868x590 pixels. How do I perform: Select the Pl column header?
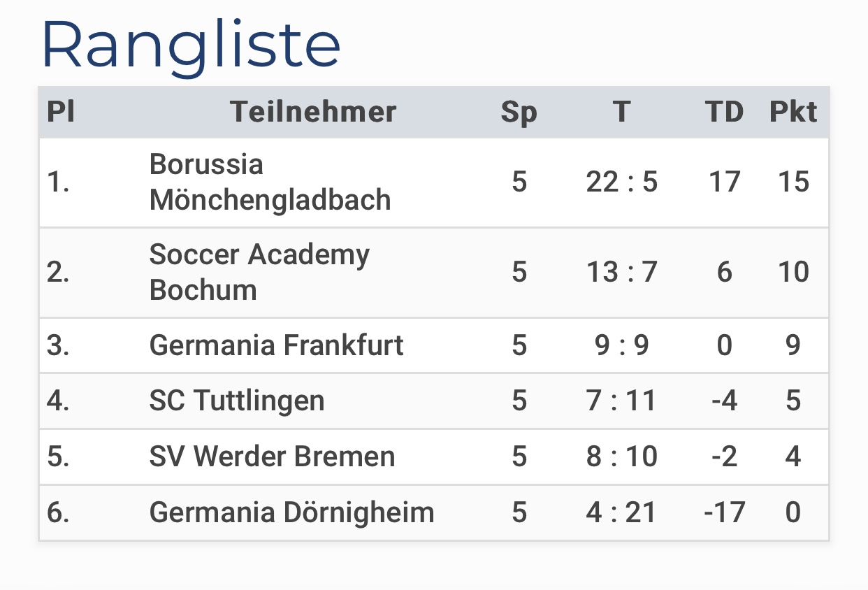tap(61, 112)
